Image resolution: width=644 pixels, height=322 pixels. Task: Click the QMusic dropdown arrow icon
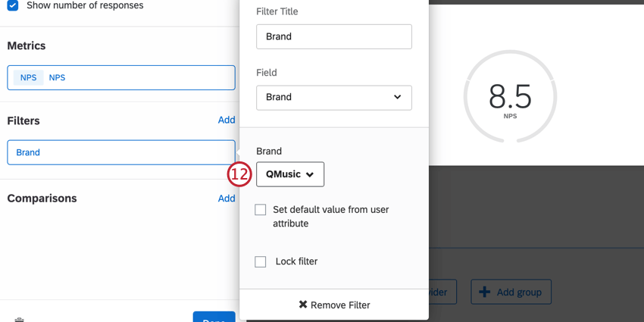tap(310, 174)
